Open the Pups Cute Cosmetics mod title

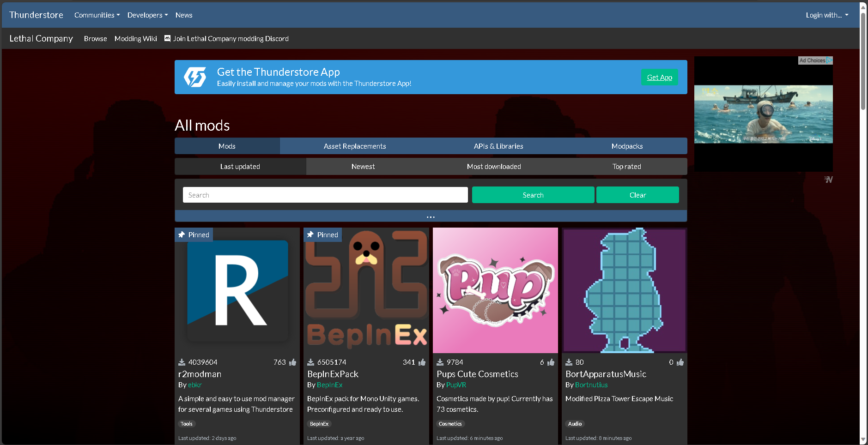coord(477,374)
